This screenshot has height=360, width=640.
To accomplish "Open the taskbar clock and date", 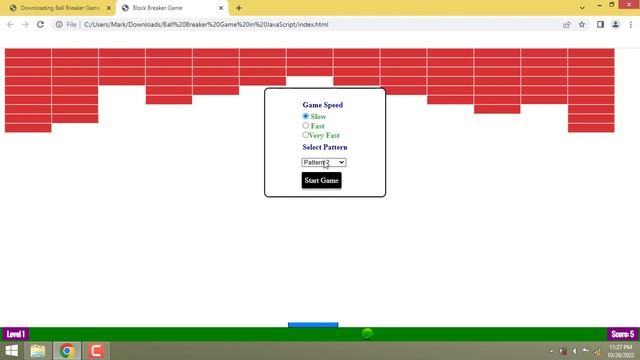I will coord(621,351).
